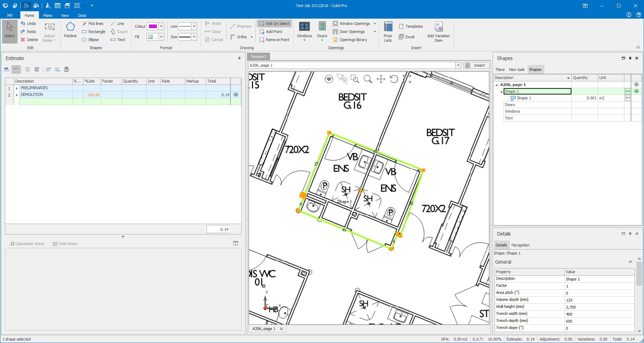Toggle visibility eye on DEMOLITION row
Image resolution: width=644 pixels, height=343 pixels.
(236, 95)
